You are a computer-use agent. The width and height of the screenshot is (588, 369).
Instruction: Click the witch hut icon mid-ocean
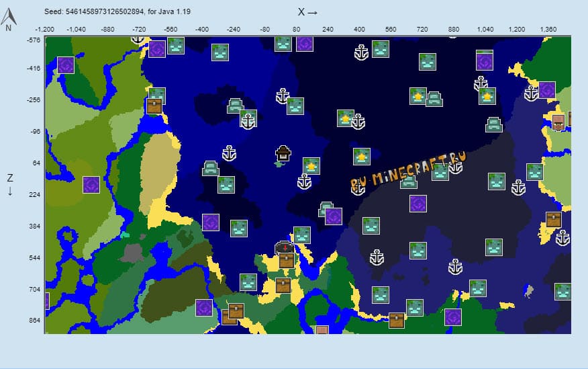click(283, 155)
